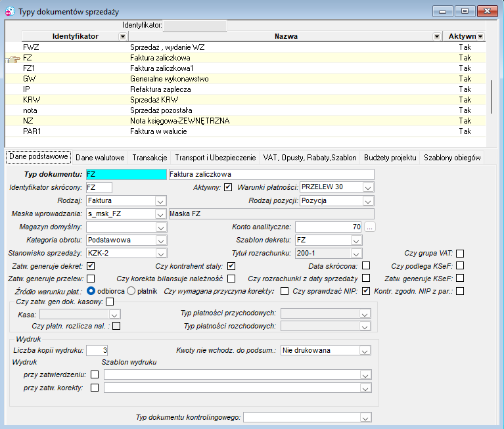This screenshot has width=504, height=429.
Task: Open the Tytuł rozrachunku dropdown
Action: point(355,254)
